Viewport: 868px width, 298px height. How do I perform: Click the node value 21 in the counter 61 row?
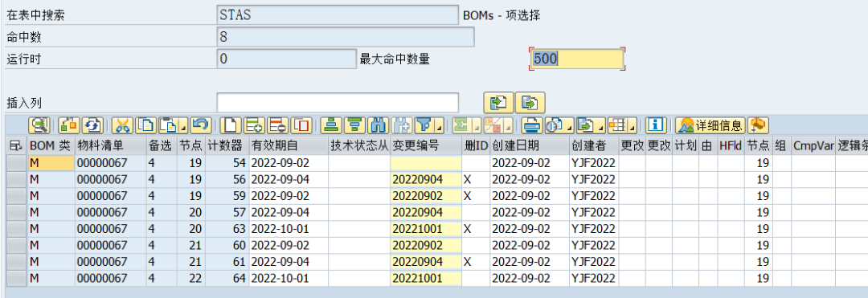pos(191,262)
